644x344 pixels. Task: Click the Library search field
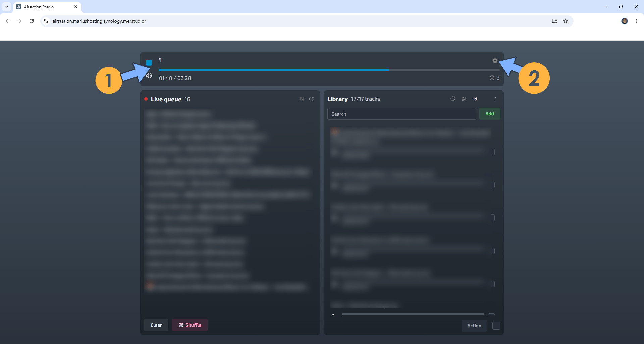(401, 114)
